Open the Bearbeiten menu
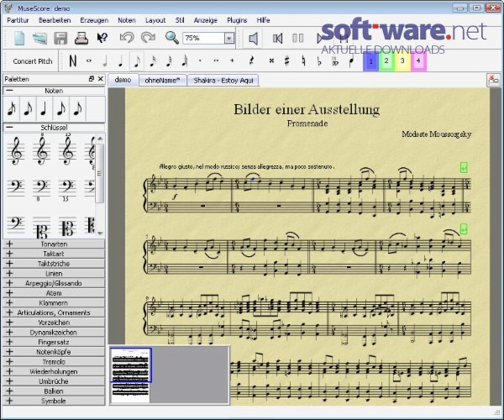 tap(55, 20)
